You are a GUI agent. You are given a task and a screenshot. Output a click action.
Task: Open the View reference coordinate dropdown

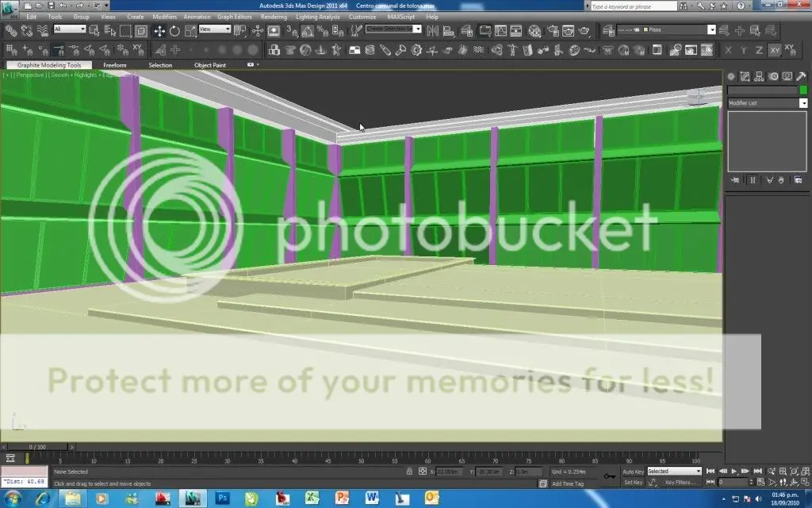tap(215, 29)
